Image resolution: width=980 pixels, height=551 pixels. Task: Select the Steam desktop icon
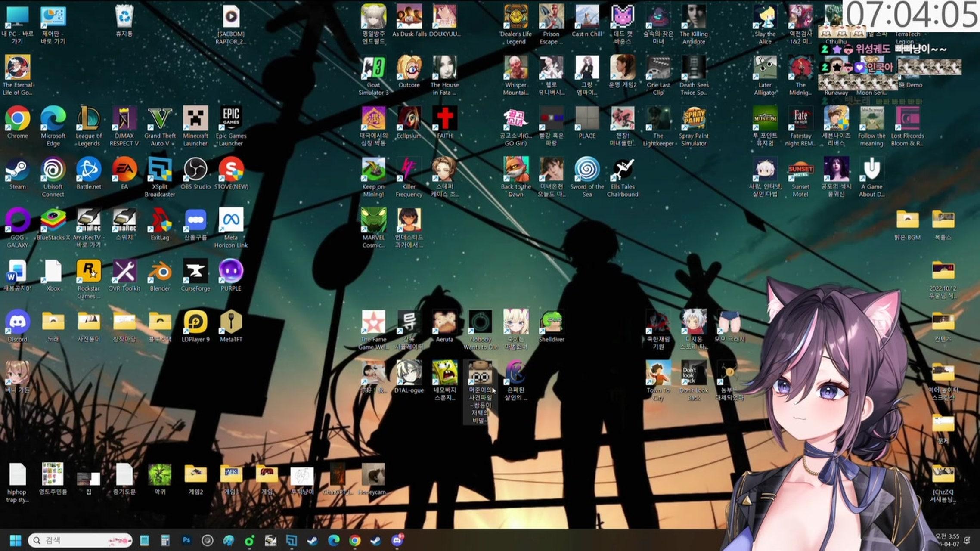17,170
